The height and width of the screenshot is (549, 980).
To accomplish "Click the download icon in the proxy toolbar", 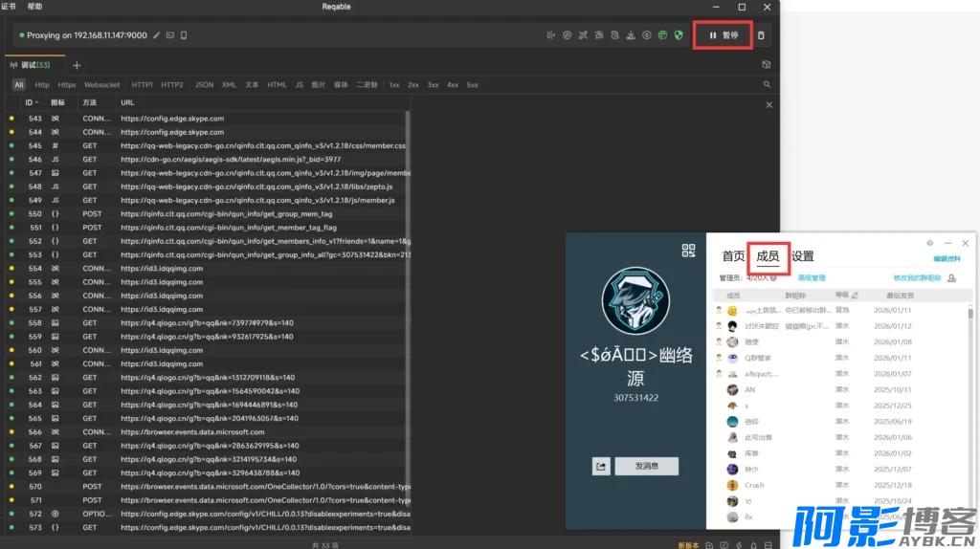I will coord(631,35).
